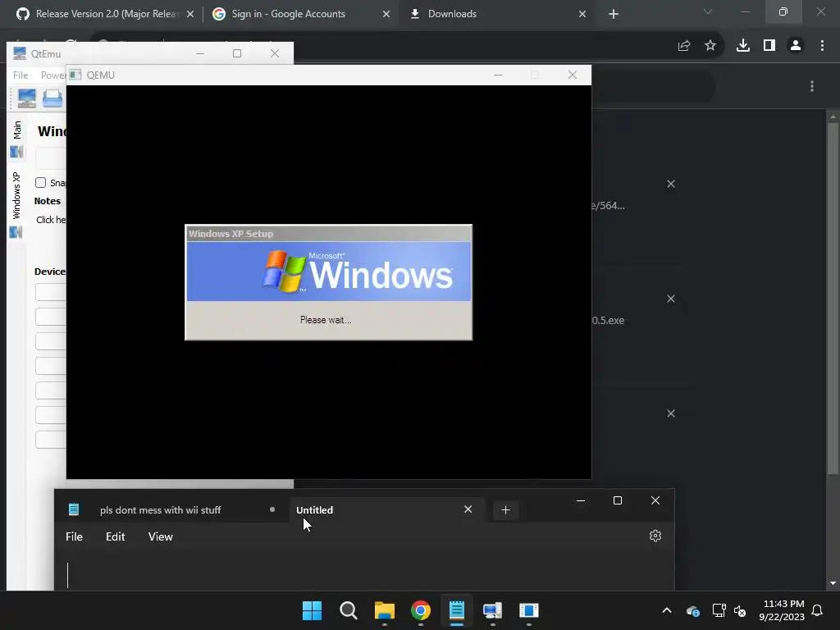Click the muted volume tray icon

(x=741, y=610)
